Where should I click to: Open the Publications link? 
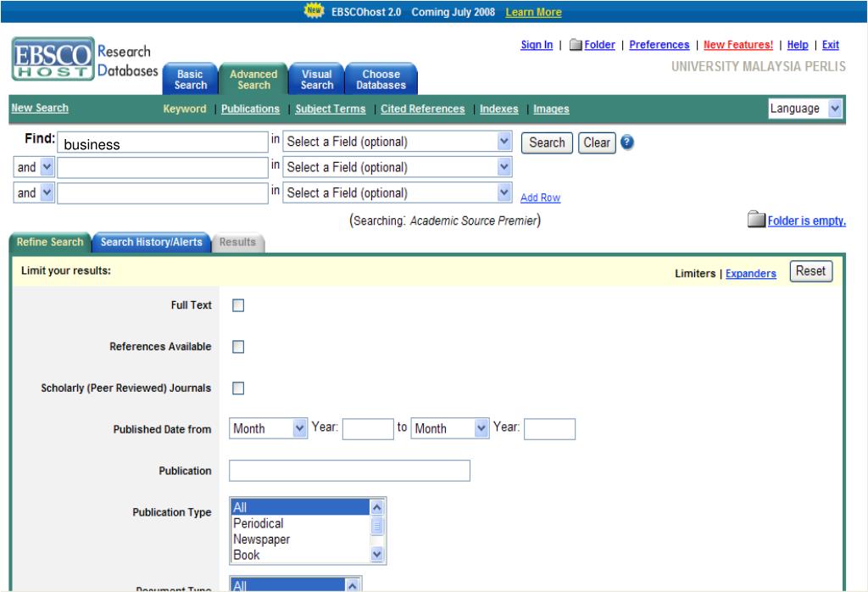(250, 109)
